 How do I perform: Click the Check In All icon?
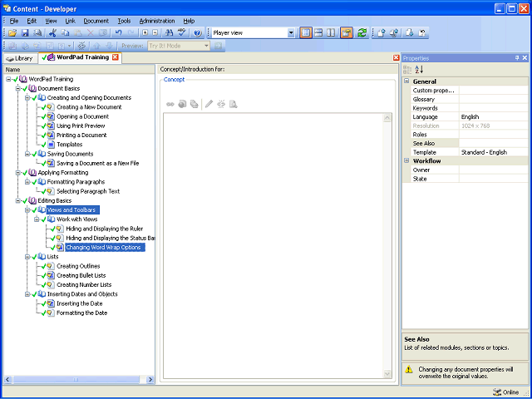[394, 33]
